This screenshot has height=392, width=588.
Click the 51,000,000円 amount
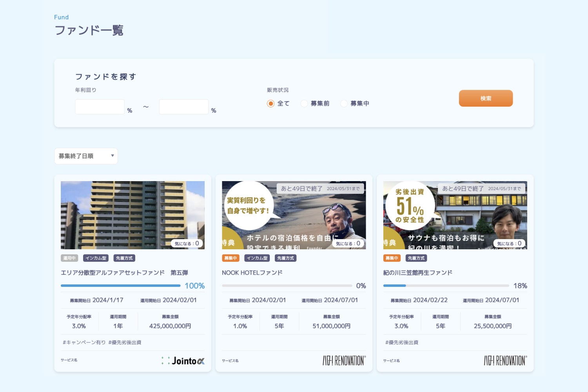(331, 326)
